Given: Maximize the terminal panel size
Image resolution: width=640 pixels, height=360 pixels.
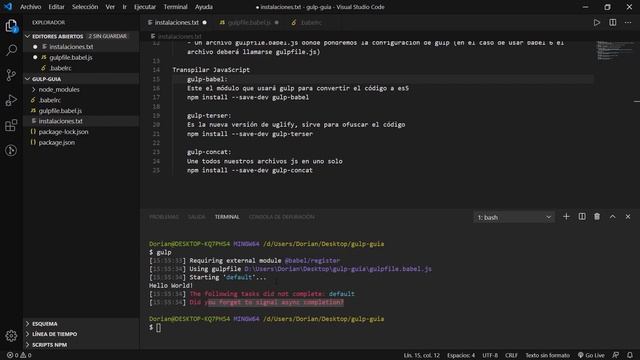Looking at the screenshot, I should click(x=613, y=217).
